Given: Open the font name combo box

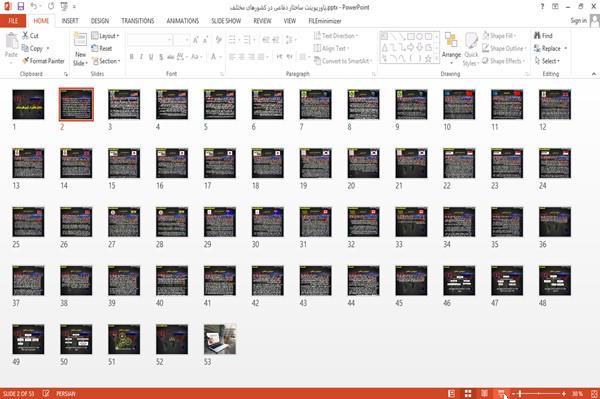Looking at the screenshot, I should (x=150, y=40).
